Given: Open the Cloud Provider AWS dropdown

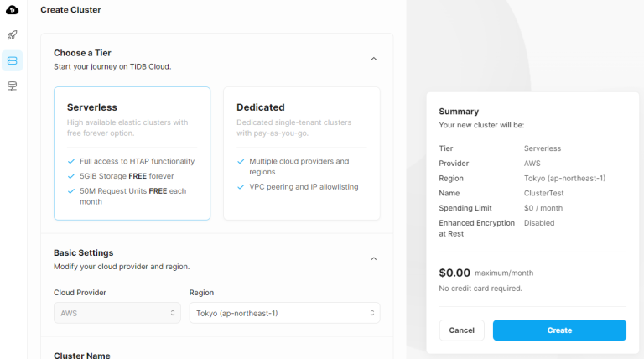Looking at the screenshot, I should (x=117, y=313).
